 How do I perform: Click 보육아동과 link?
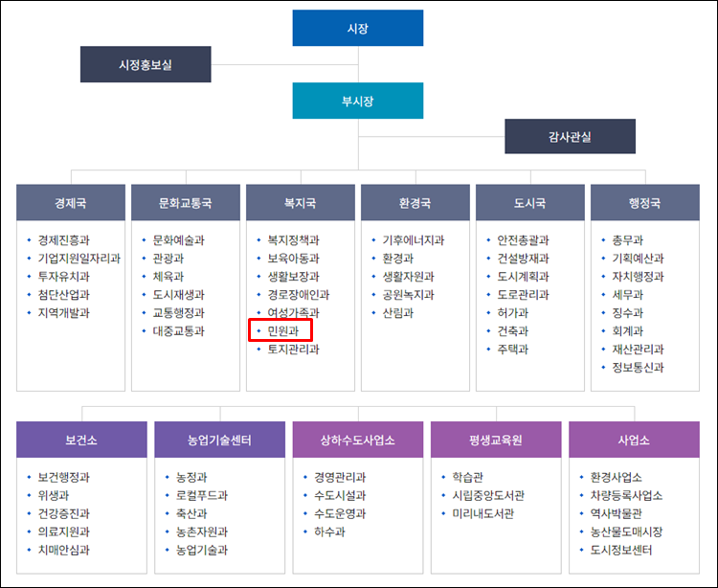[x=294, y=259]
